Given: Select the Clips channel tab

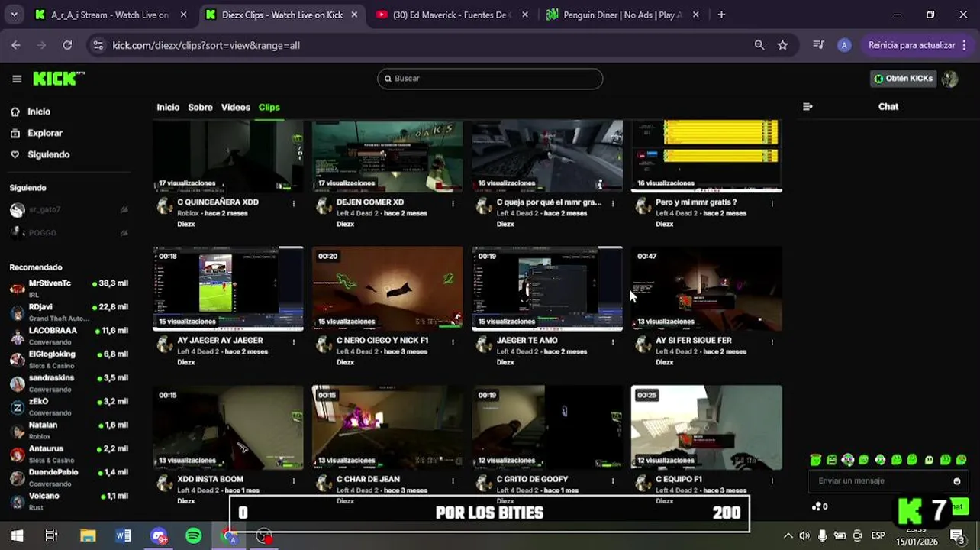Looking at the screenshot, I should pos(269,107).
